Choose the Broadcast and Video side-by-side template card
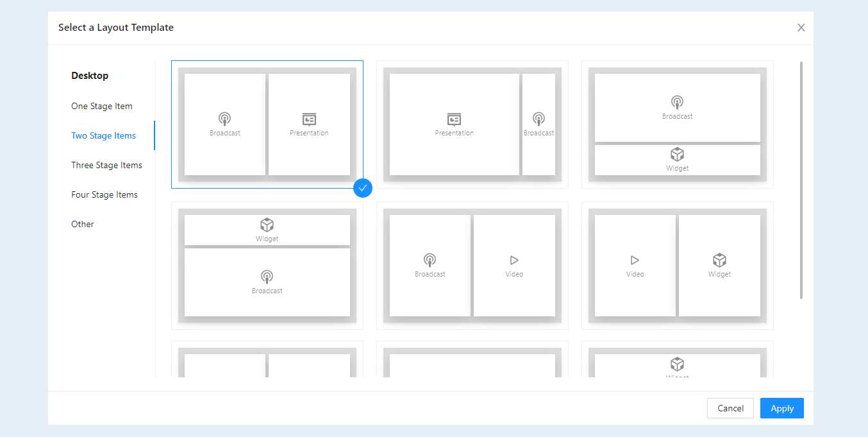Image resolution: width=868 pixels, height=437 pixels. (x=472, y=266)
